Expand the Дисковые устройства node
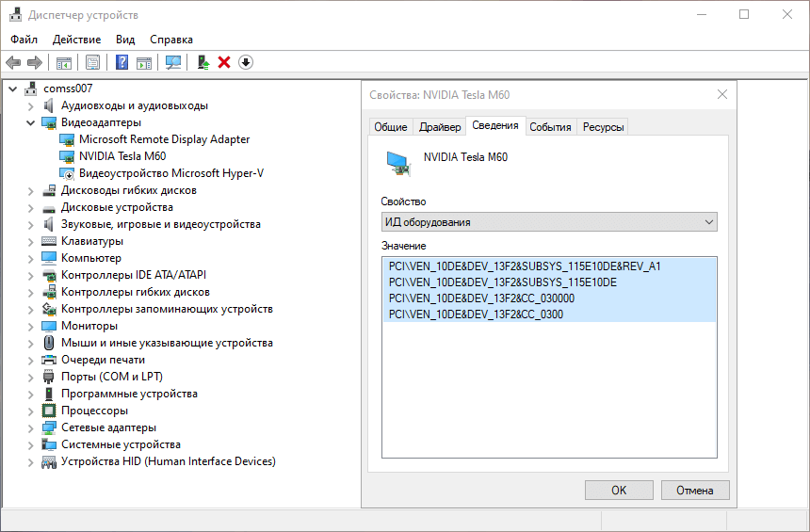 [30, 208]
